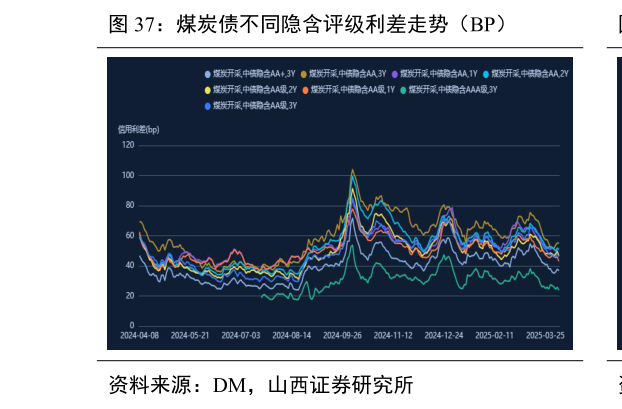Click the 2024-04-08 x-axis date label

click(x=139, y=336)
